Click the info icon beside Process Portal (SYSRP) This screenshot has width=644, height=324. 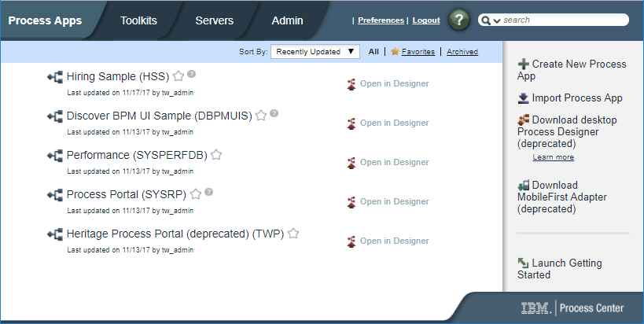[x=209, y=192]
